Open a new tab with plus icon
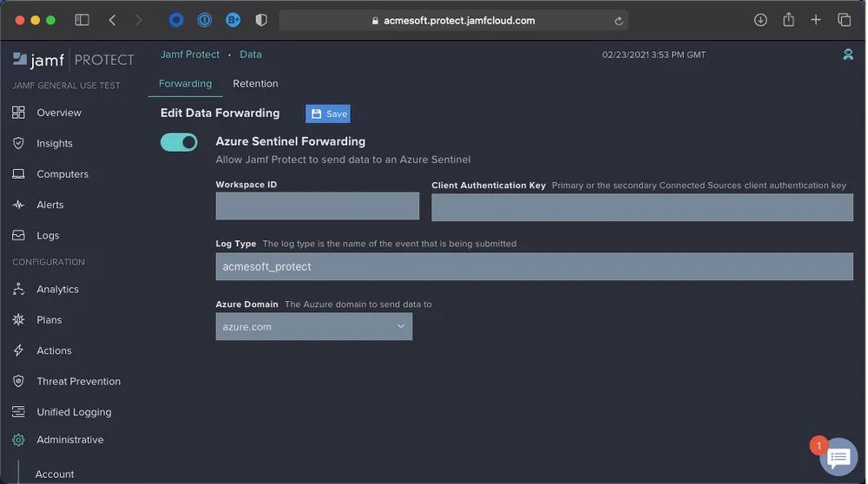Viewport: 868px width, 484px height. pos(815,20)
